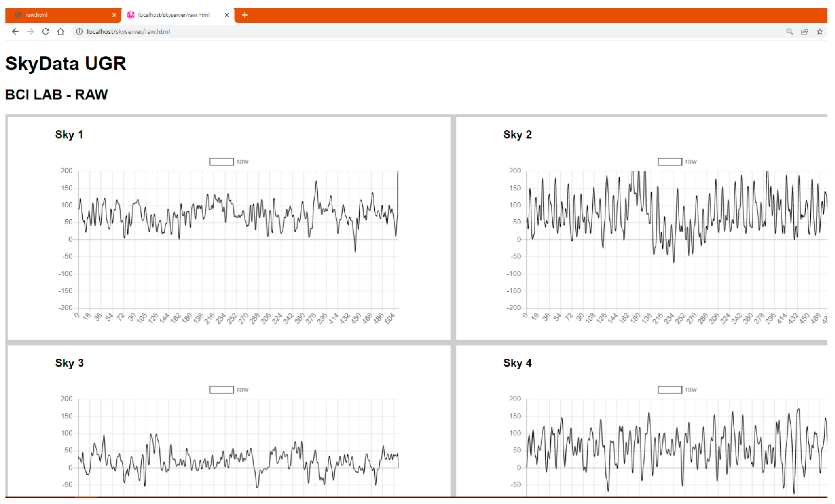This screenshot has height=504, width=835.
Task: Bookmark this page with the star icon
Action: pos(819,32)
